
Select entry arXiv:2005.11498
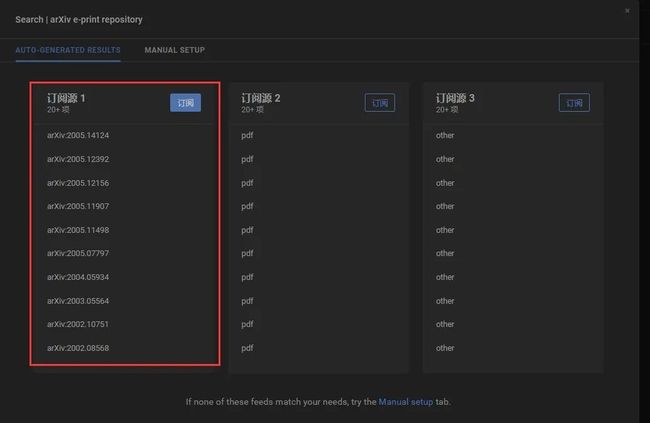point(78,230)
